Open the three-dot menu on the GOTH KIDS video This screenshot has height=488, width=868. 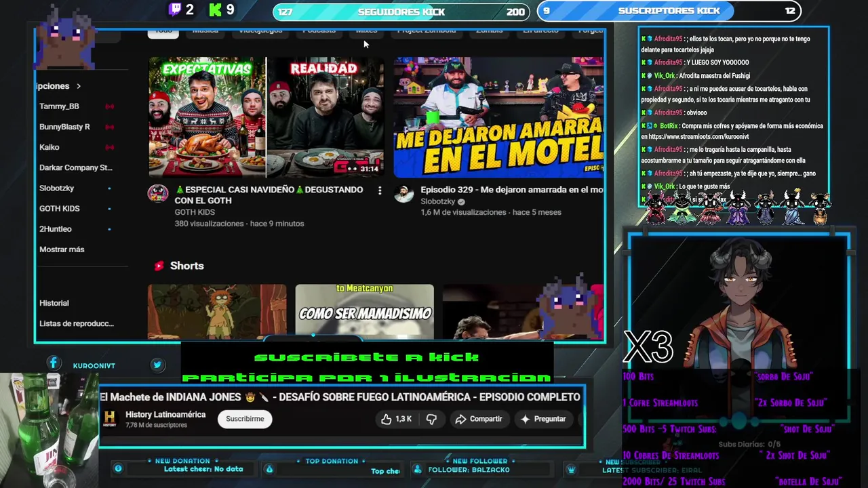380,190
